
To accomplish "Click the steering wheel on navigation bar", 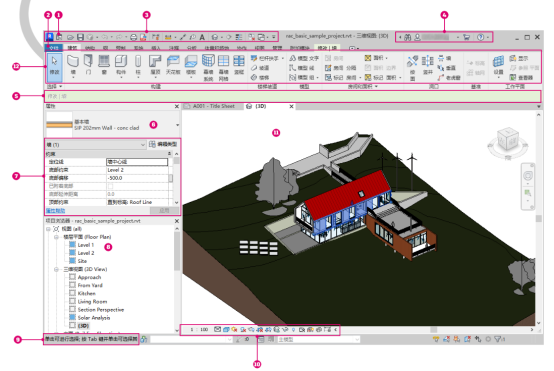I will pyautogui.click(x=528, y=175).
